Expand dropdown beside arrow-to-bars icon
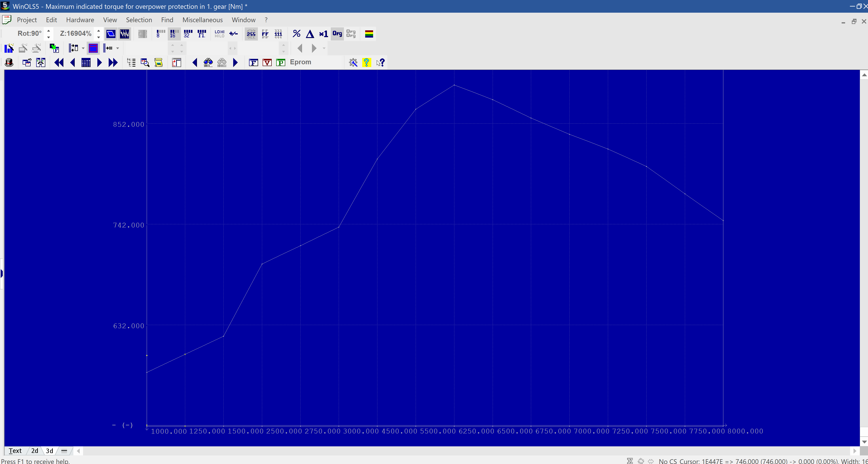Viewport: 868px width, 464px height. (117, 48)
